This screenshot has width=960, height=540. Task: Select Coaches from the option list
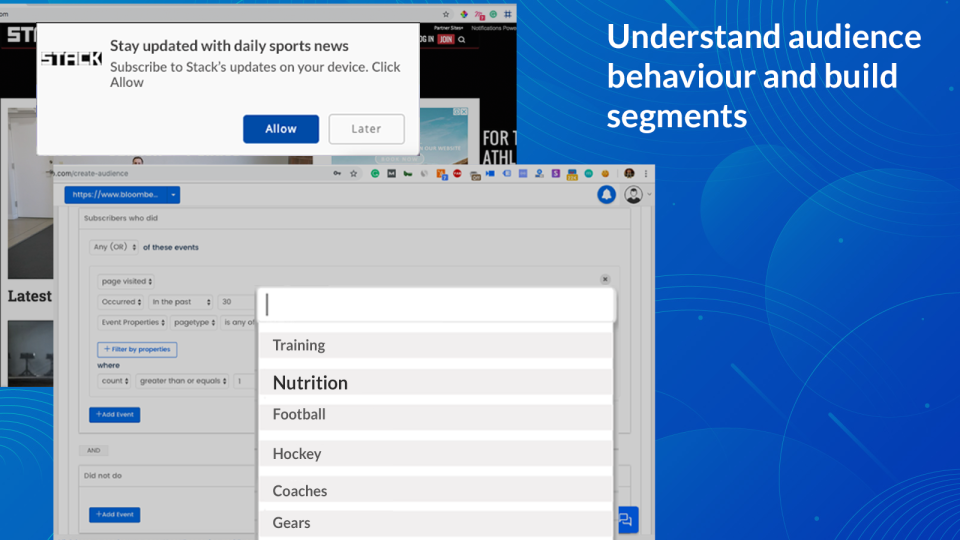pyautogui.click(x=436, y=490)
